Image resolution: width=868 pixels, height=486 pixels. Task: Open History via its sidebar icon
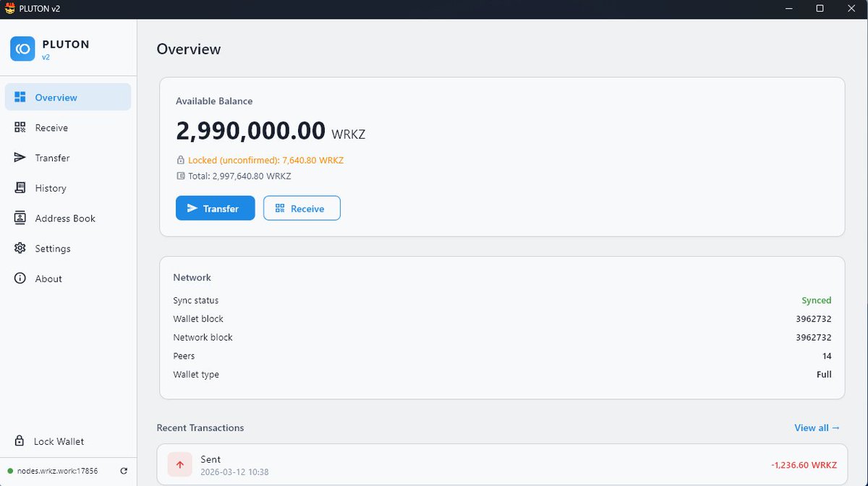[19, 188]
